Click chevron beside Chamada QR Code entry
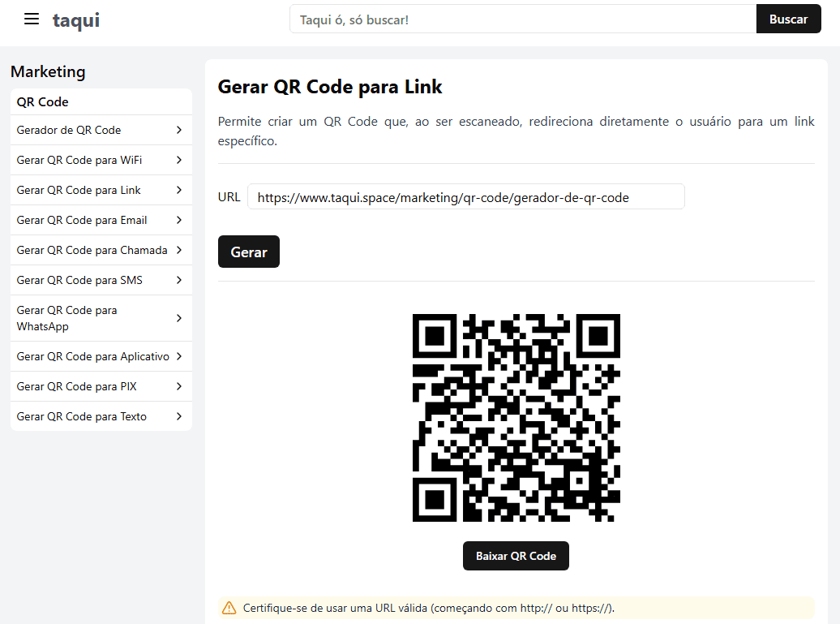 pyautogui.click(x=179, y=251)
